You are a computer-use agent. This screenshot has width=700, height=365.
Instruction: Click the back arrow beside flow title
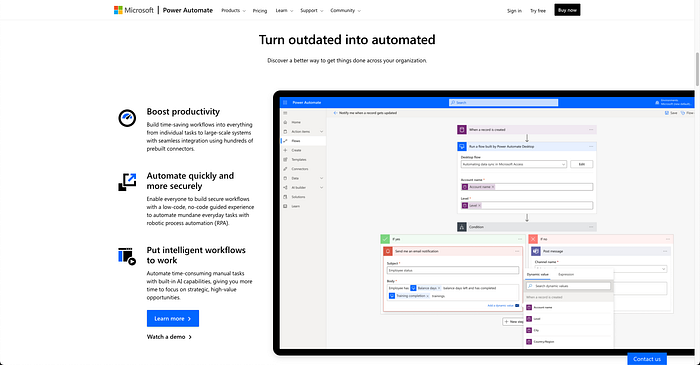[335, 113]
